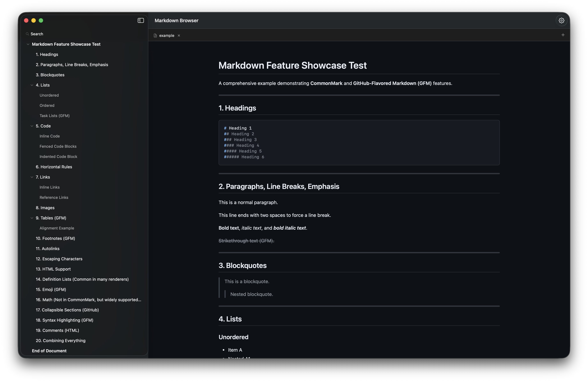Select "3. Blockquotes" in the outline
588x382 pixels.
coord(50,75)
